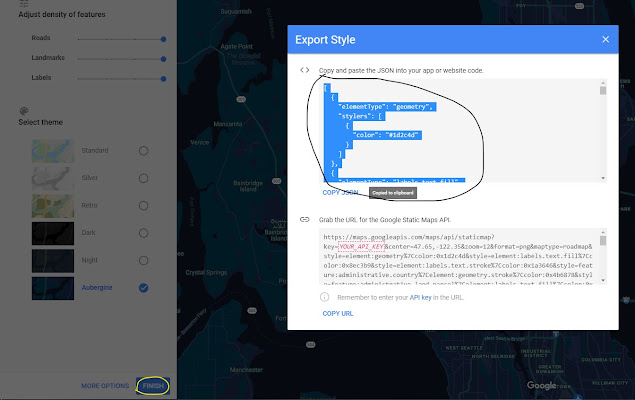Close the Export Style dialog
The width and height of the screenshot is (635, 400).
click(x=605, y=39)
